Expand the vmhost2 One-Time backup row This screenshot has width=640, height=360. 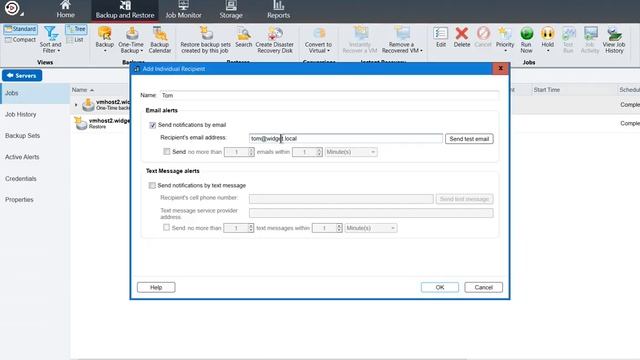coord(76,105)
